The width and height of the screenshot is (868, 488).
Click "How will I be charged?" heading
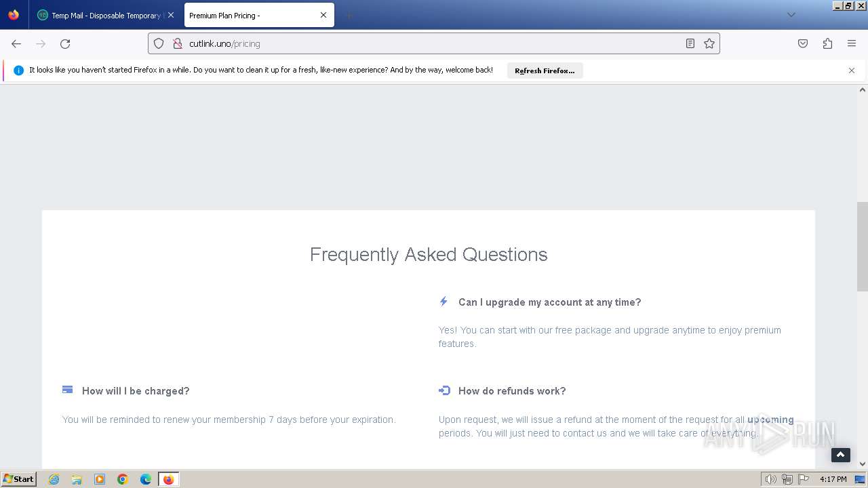[x=136, y=391]
